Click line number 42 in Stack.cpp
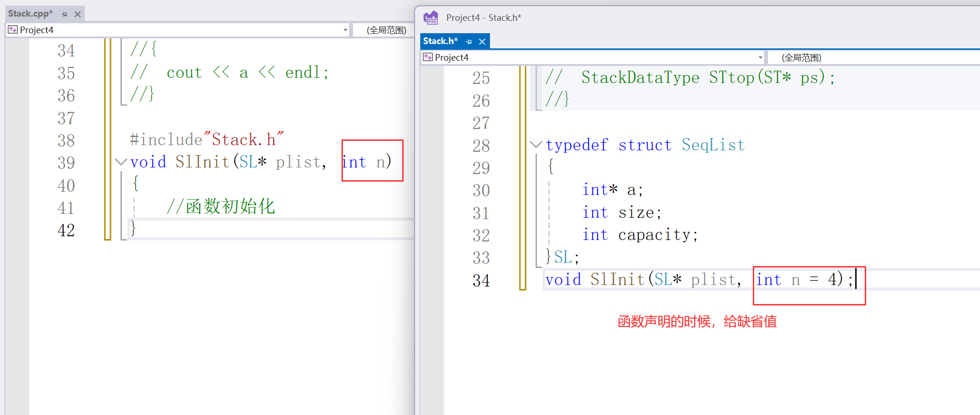 [x=66, y=230]
